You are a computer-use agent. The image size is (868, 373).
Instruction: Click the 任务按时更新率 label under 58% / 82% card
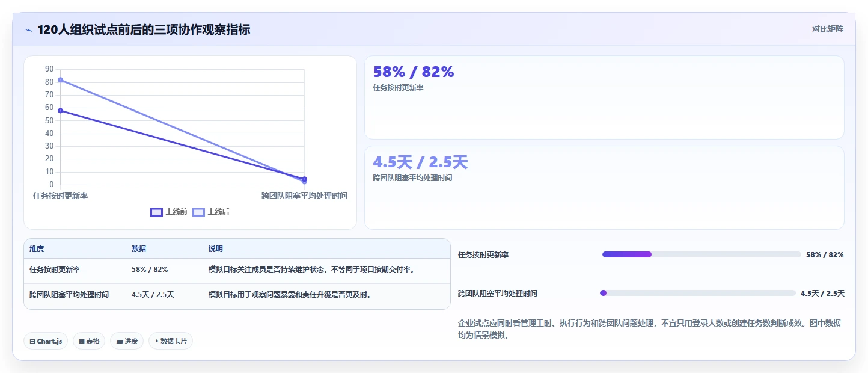(398, 88)
